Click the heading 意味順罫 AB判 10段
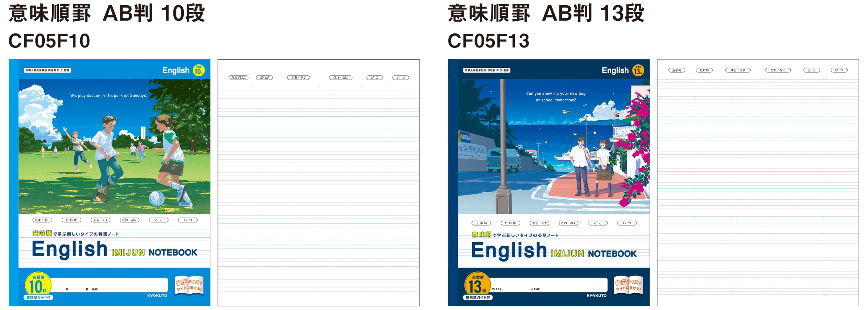This screenshot has width=868, height=310. pos(107,14)
